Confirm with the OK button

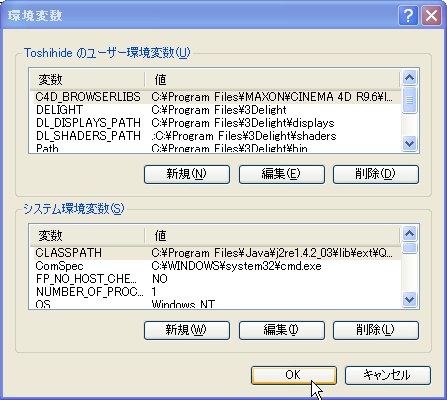pyautogui.click(x=294, y=375)
